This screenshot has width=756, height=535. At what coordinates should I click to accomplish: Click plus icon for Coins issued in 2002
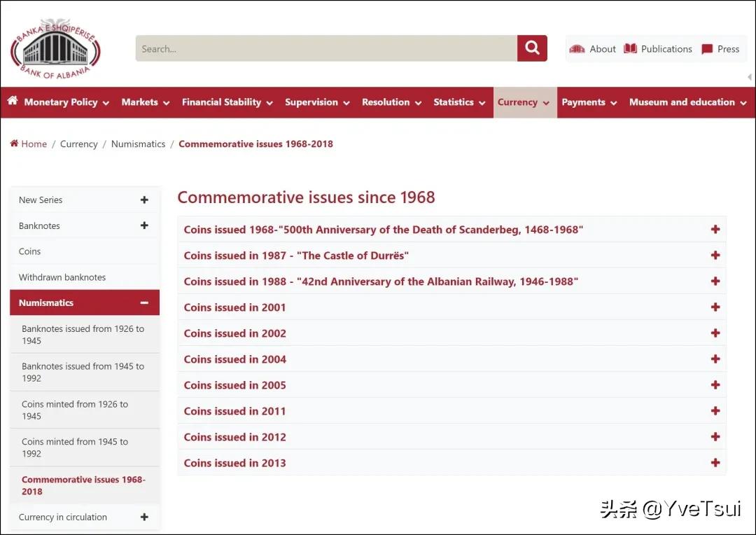(715, 333)
